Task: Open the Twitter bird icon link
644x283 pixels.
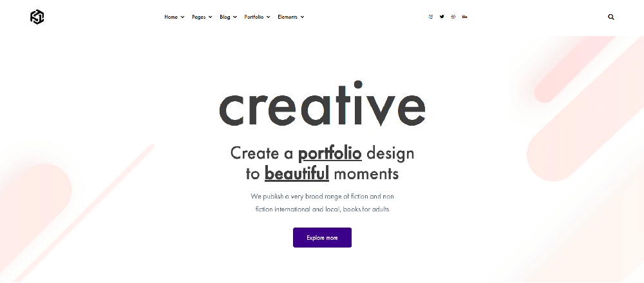Action: pos(442,17)
